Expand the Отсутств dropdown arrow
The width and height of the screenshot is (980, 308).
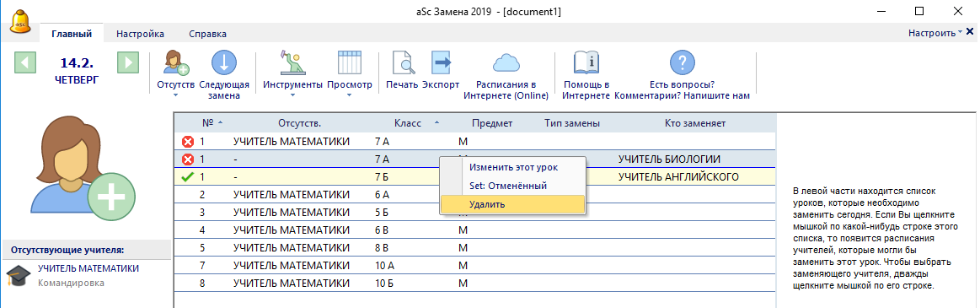pos(175,96)
